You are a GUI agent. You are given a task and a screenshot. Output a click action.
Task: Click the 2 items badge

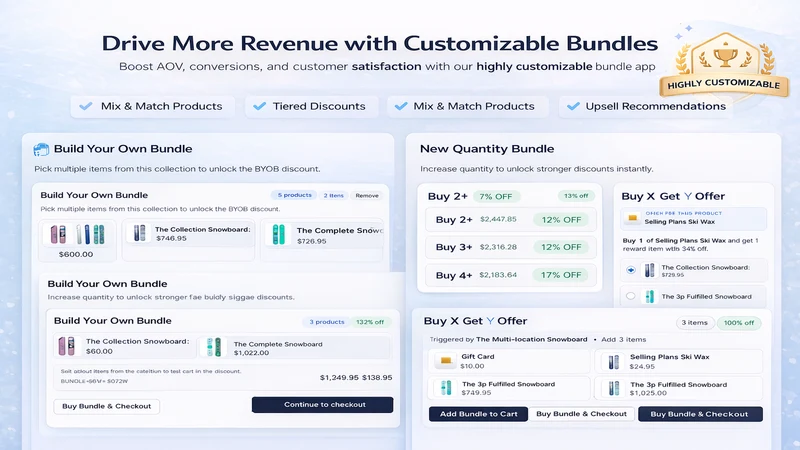click(x=334, y=195)
